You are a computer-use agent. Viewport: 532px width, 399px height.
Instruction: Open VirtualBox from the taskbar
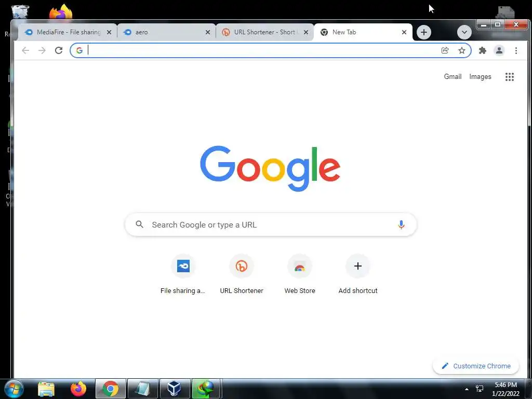point(175,389)
